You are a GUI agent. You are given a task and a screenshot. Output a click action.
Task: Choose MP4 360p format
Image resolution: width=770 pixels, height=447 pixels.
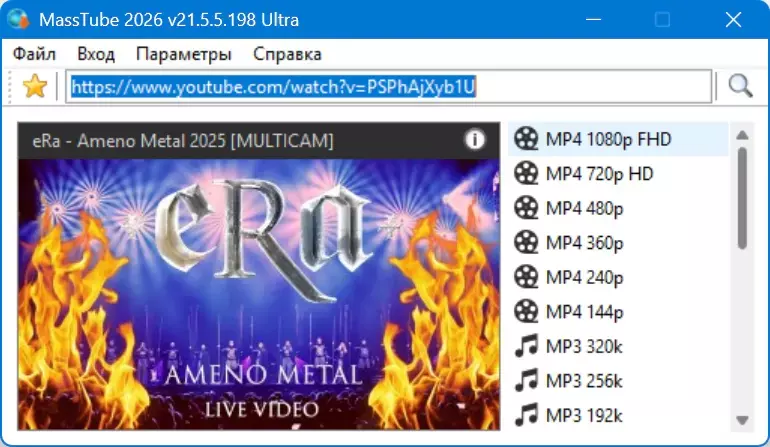click(x=618, y=243)
